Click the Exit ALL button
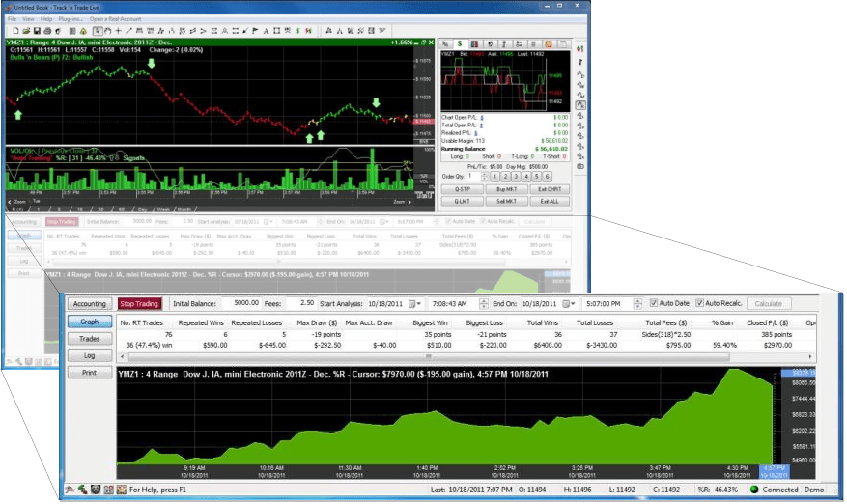The image size is (847, 504). [x=550, y=201]
